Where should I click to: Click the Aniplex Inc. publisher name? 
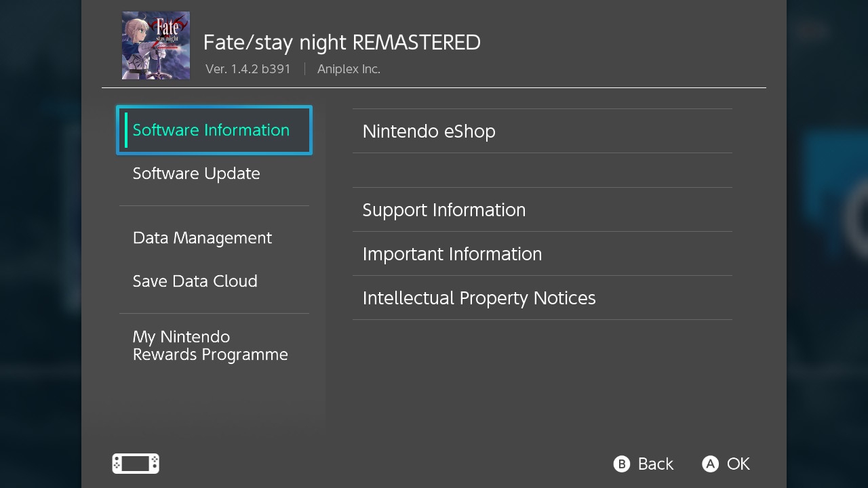click(x=349, y=69)
